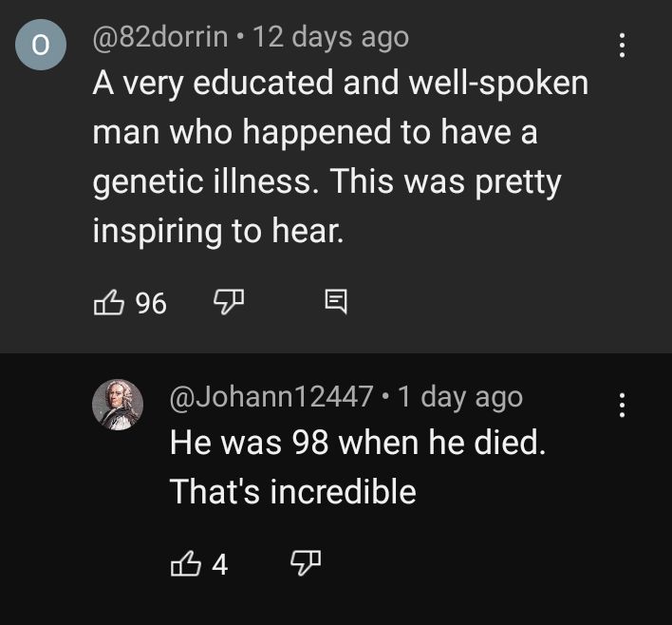Open @Johann12447's portrait profile picture

coord(118,406)
